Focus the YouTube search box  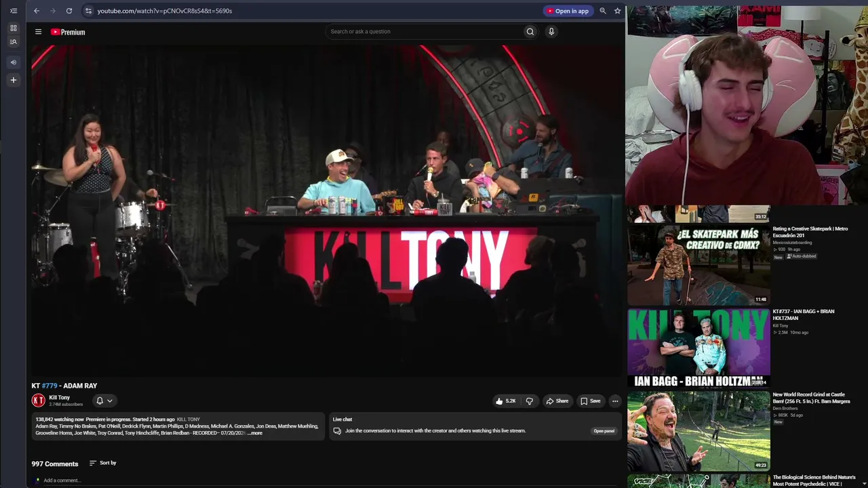425,31
